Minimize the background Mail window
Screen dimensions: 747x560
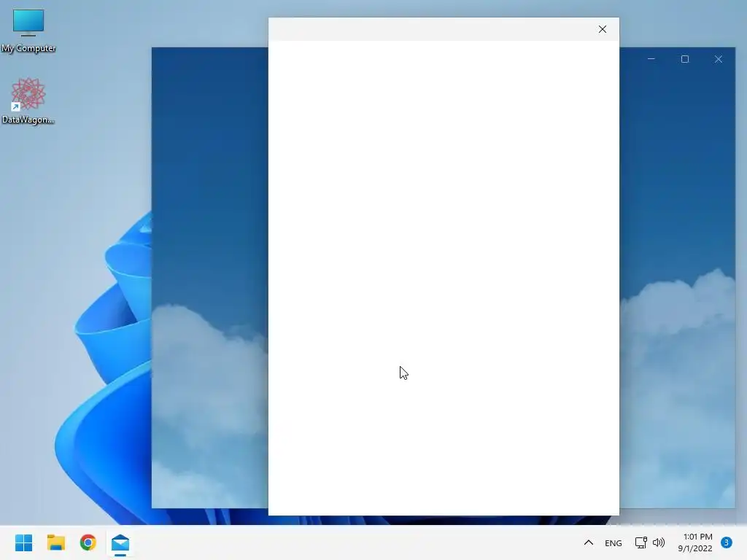pyautogui.click(x=651, y=59)
